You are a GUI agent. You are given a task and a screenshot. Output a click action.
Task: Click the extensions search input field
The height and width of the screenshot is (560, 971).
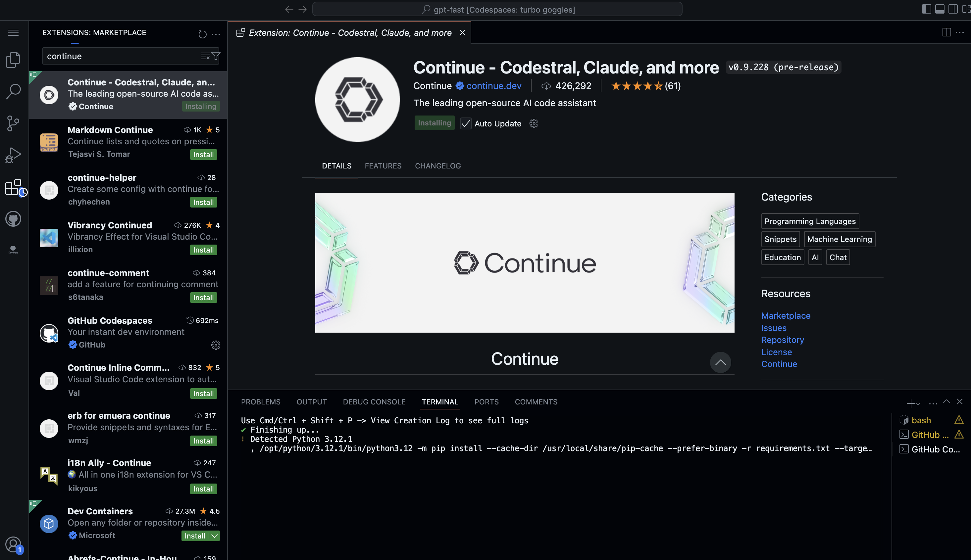click(119, 56)
